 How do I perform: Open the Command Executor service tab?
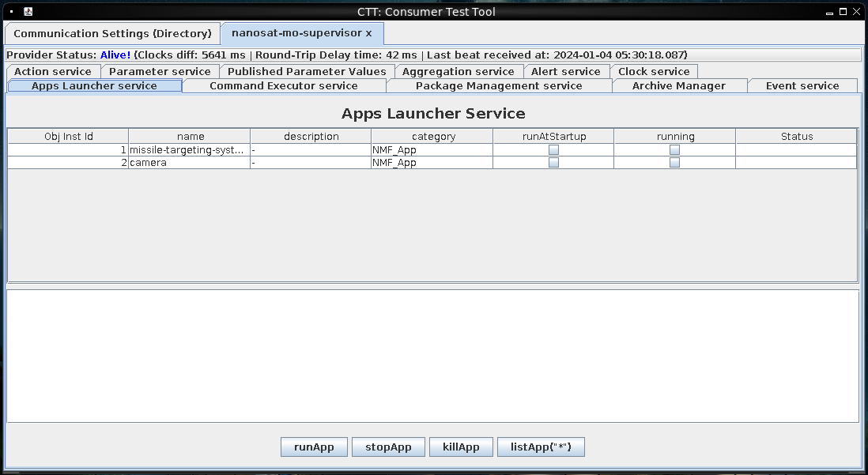click(x=283, y=85)
